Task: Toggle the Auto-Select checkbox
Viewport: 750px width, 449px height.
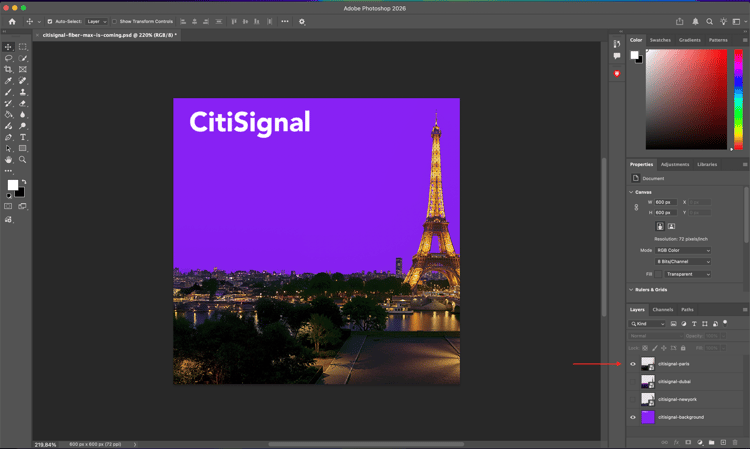Action: point(50,21)
